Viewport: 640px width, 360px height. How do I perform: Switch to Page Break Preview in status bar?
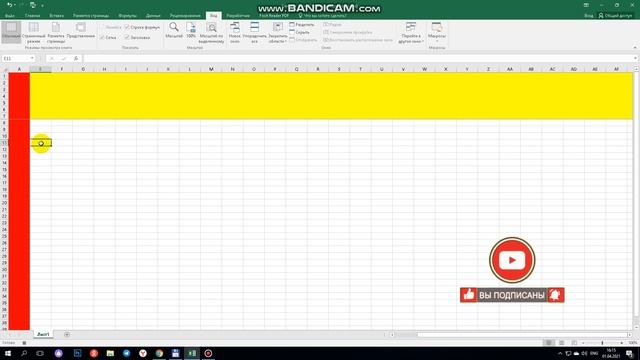coord(574,343)
